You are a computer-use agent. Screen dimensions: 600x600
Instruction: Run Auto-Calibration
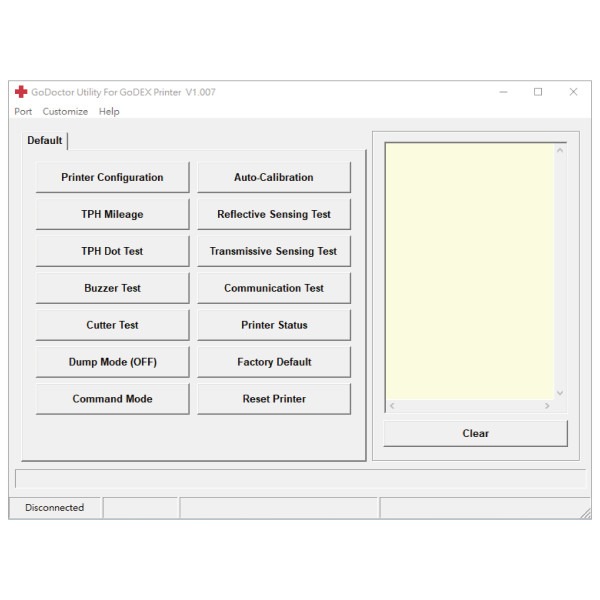273,178
